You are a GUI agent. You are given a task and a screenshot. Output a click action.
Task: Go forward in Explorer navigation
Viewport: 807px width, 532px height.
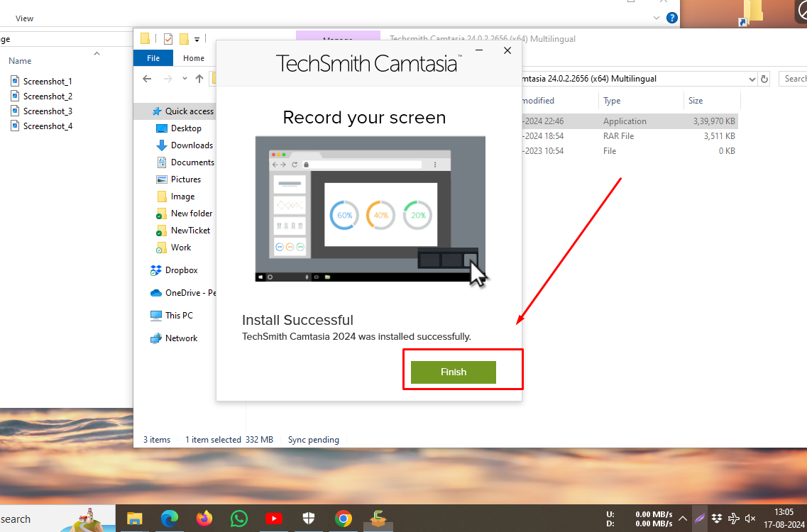[x=168, y=79]
